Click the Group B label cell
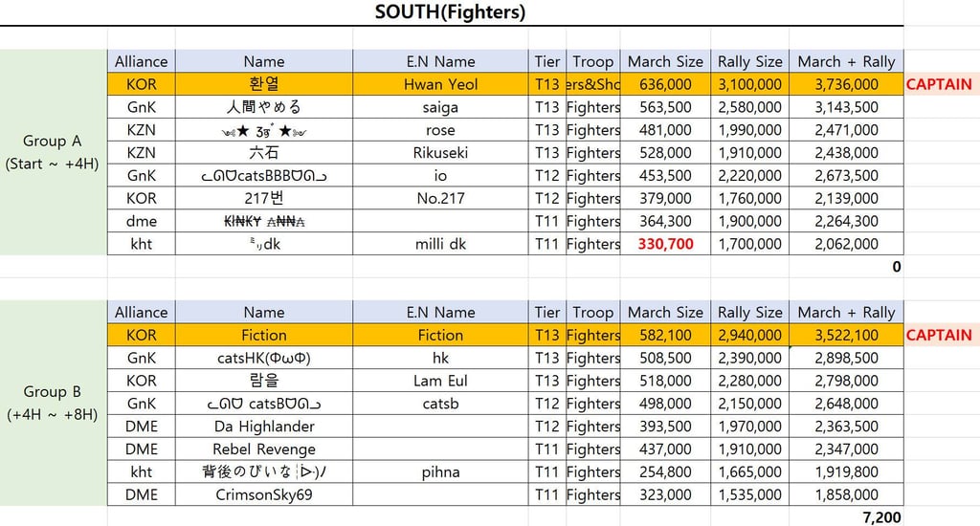980x526 pixels. point(53,403)
